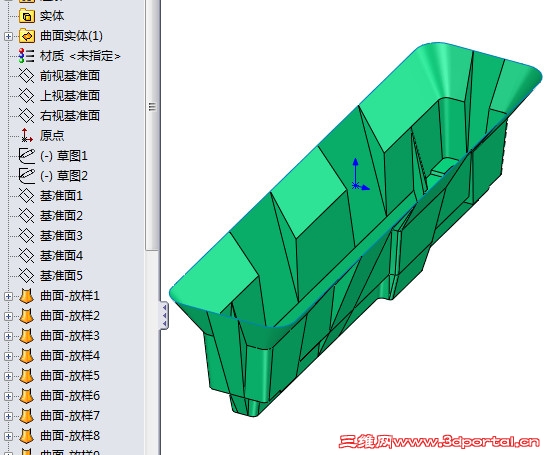This screenshot has width=559, height=455.
Task: Select the 曲面-放样8 label
Action: pyautogui.click(x=70, y=436)
